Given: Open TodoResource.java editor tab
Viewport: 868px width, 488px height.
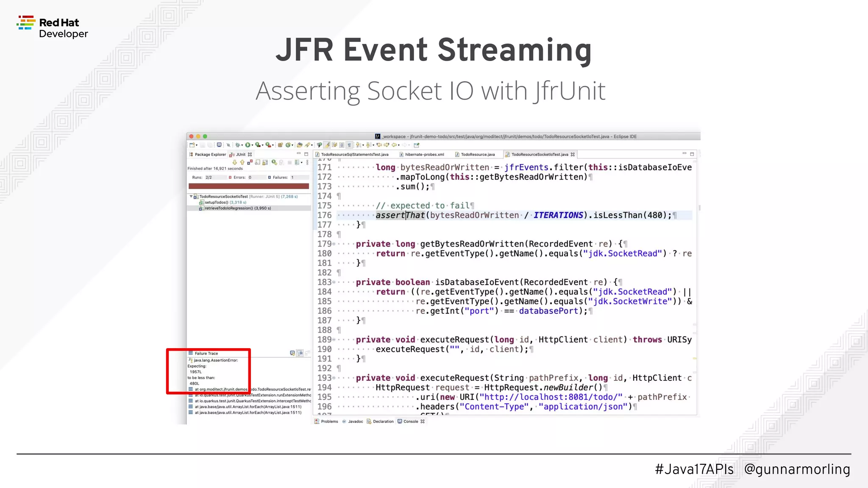Looking at the screenshot, I should click(475, 155).
